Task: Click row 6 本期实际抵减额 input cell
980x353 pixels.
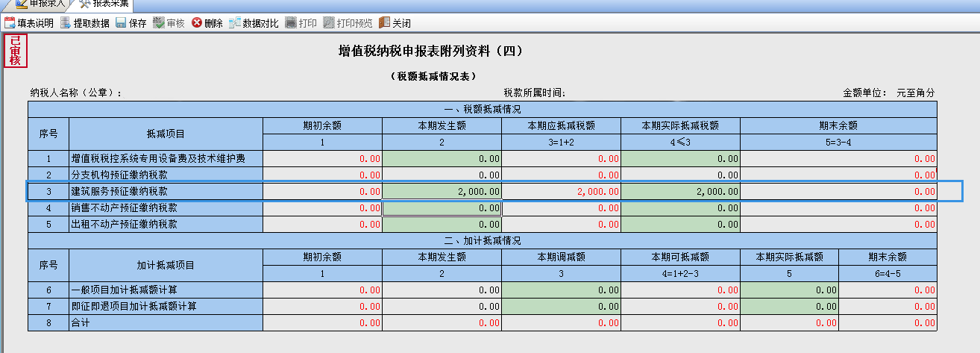Action: [x=789, y=290]
